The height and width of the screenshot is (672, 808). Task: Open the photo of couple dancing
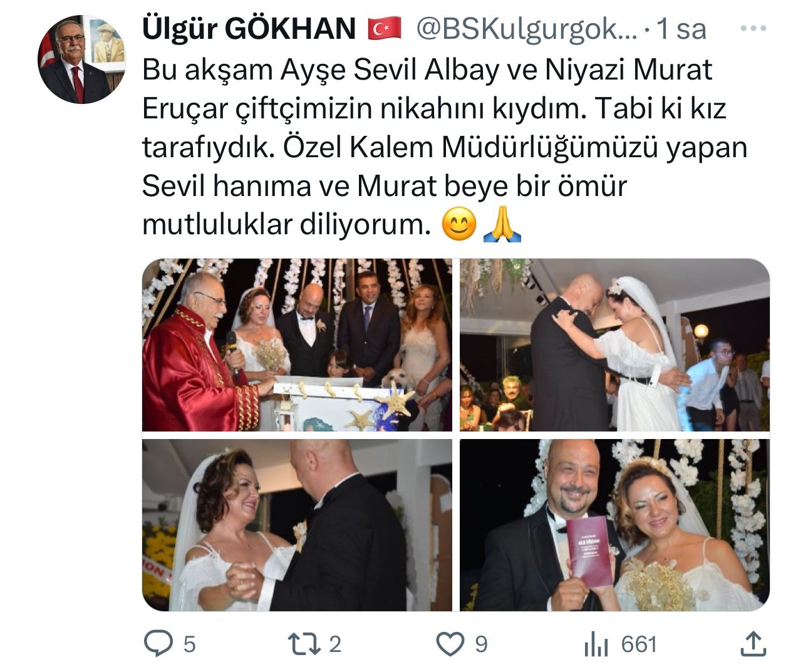click(297, 525)
